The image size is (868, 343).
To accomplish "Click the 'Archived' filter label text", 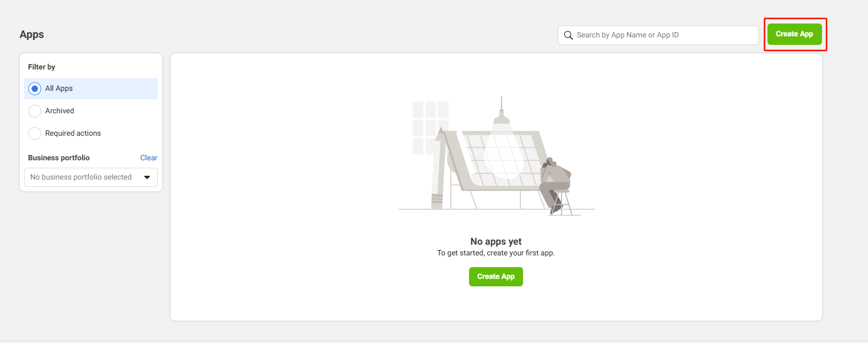I will [59, 111].
